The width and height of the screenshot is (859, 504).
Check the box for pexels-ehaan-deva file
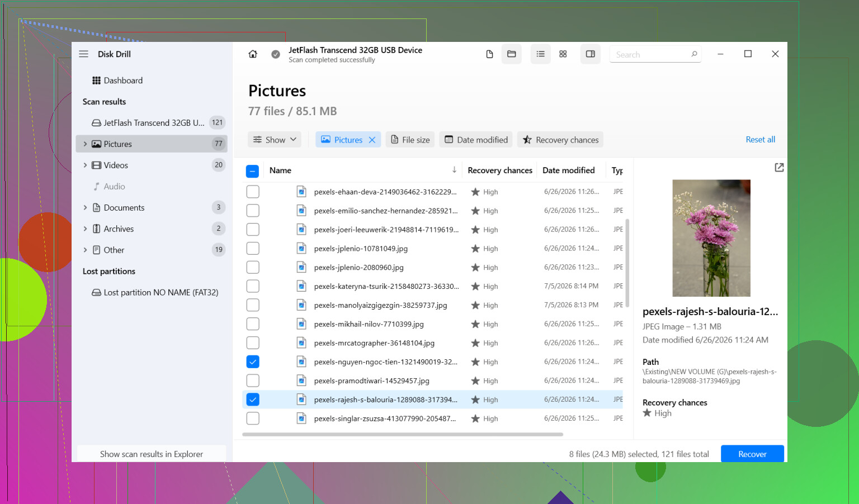253,192
